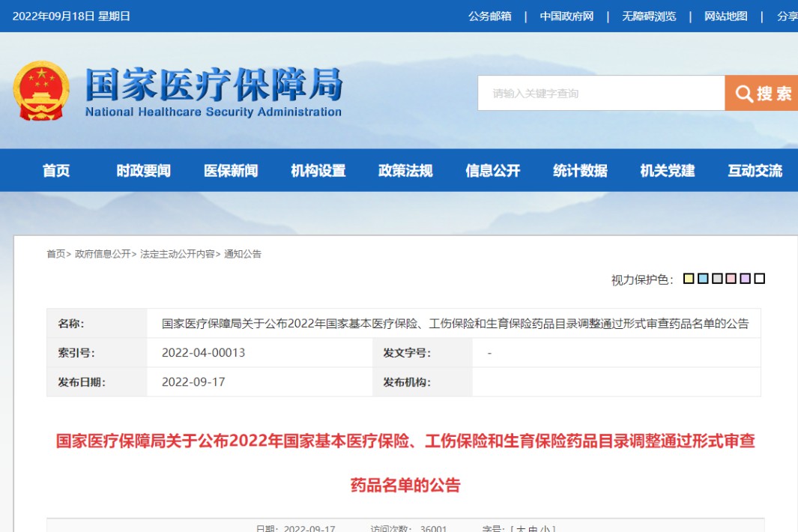Click the keyword search input field
Image resolution: width=798 pixels, height=532 pixels.
(599, 94)
